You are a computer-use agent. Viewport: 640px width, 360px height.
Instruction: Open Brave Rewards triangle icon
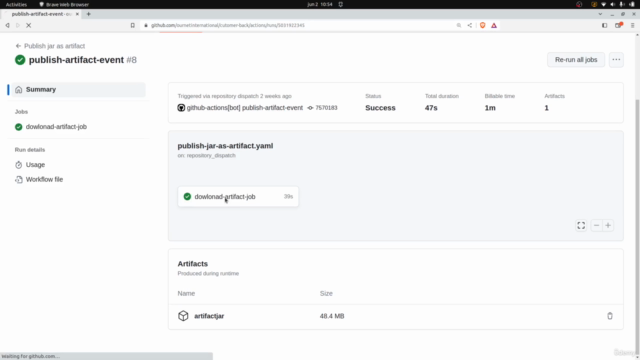tap(494, 25)
